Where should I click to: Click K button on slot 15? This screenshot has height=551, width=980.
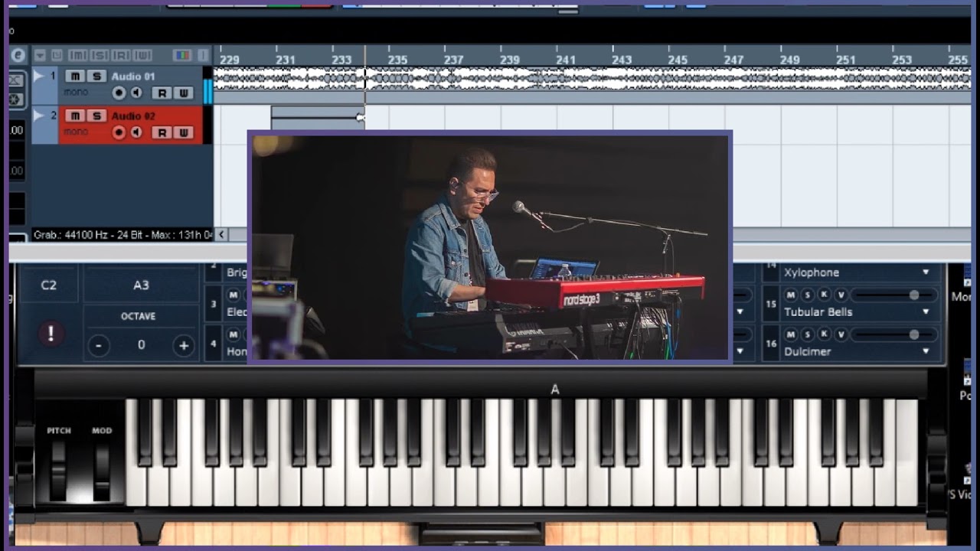click(x=824, y=295)
